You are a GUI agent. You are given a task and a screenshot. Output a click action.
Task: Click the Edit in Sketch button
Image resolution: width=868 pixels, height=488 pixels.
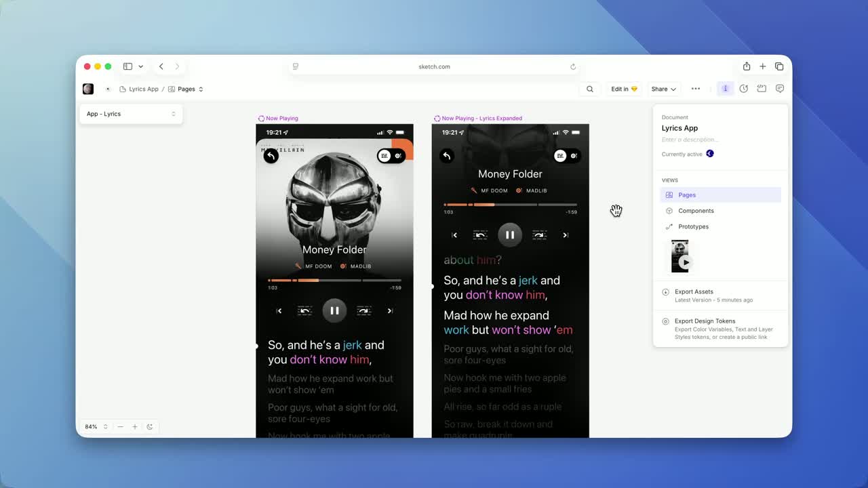[x=624, y=89]
